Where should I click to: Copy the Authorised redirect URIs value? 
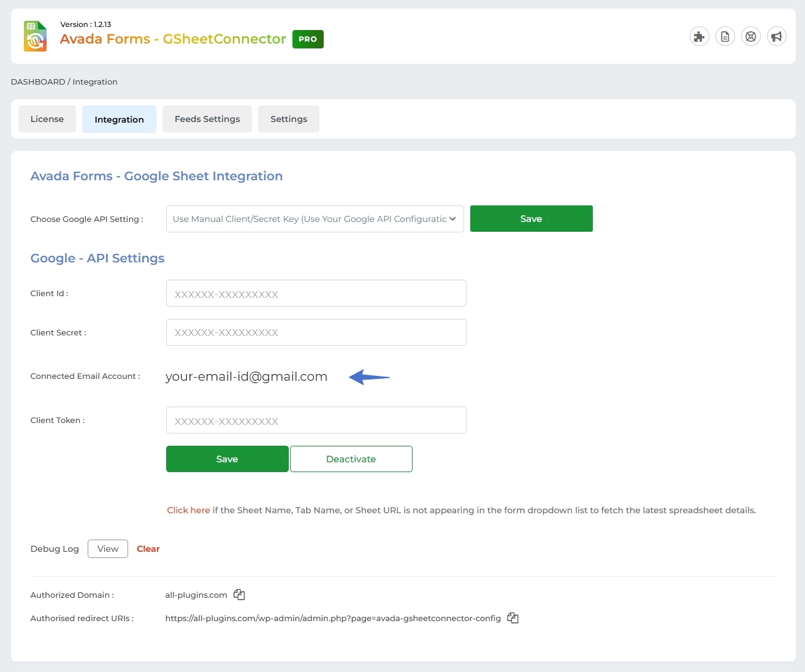click(513, 618)
